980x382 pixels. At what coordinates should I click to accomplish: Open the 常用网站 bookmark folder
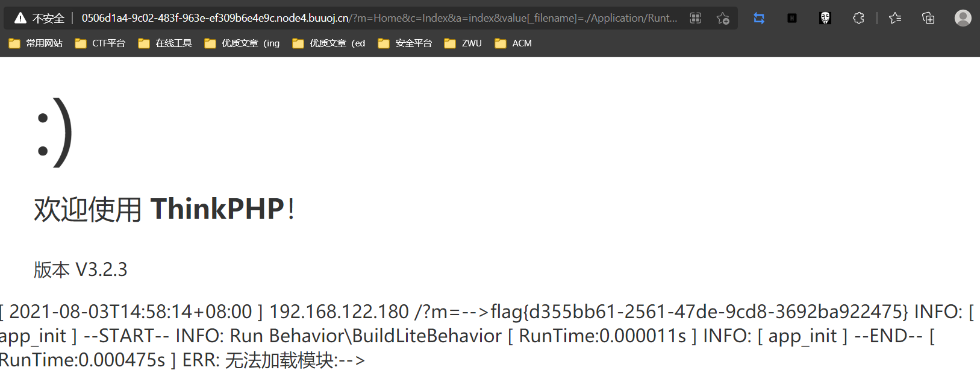(36, 43)
